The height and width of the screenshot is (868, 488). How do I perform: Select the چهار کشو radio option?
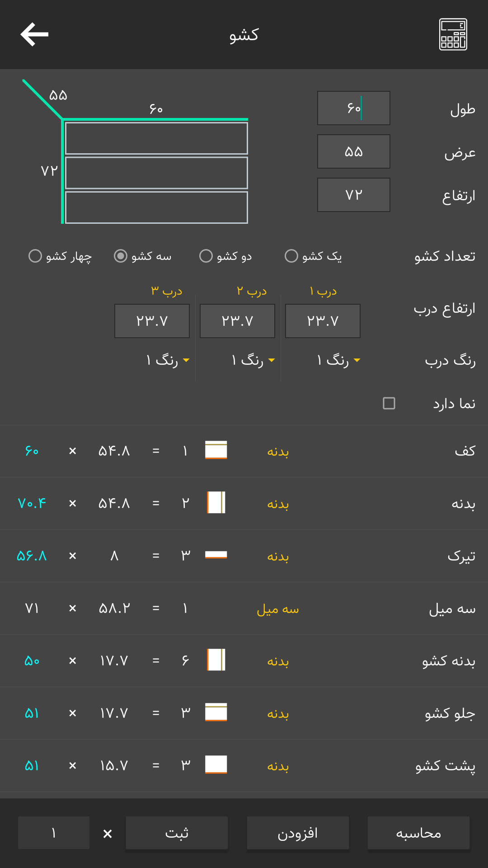pyautogui.click(x=60, y=256)
